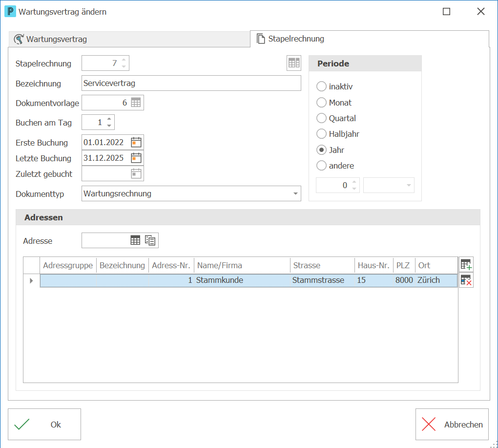The image size is (498, 448).
Task: Open the Dokumentvorlage selection grid icon
Action: point(136,103)
